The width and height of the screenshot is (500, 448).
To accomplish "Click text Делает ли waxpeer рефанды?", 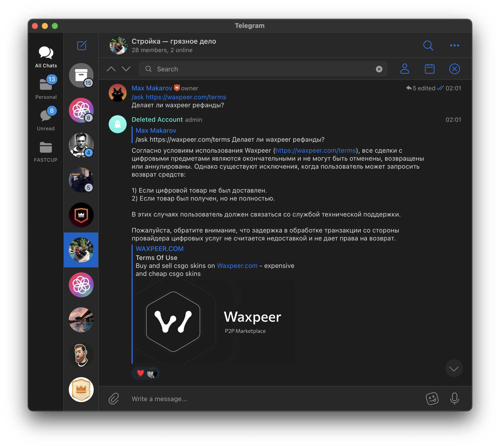I will click(x=178, y=105).
